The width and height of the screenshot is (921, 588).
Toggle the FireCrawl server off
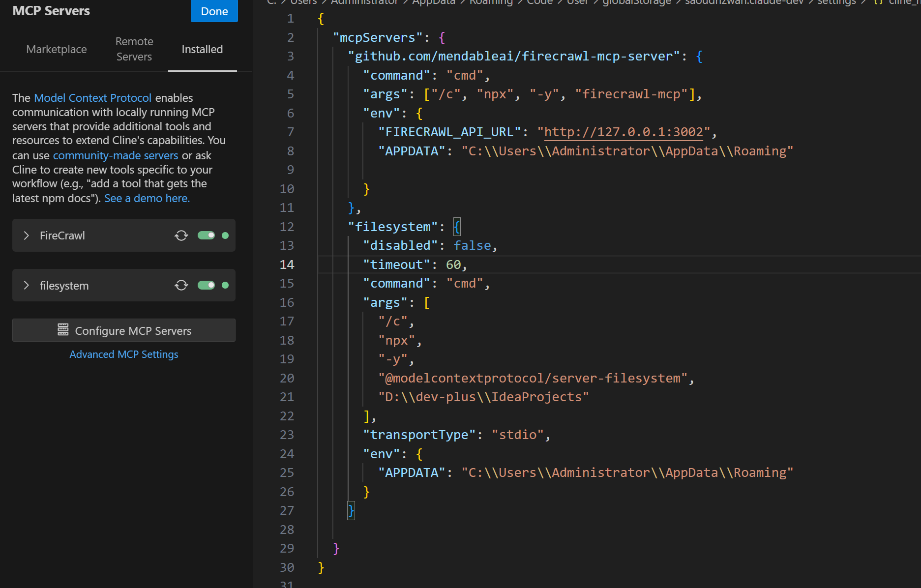click(206, 235)
